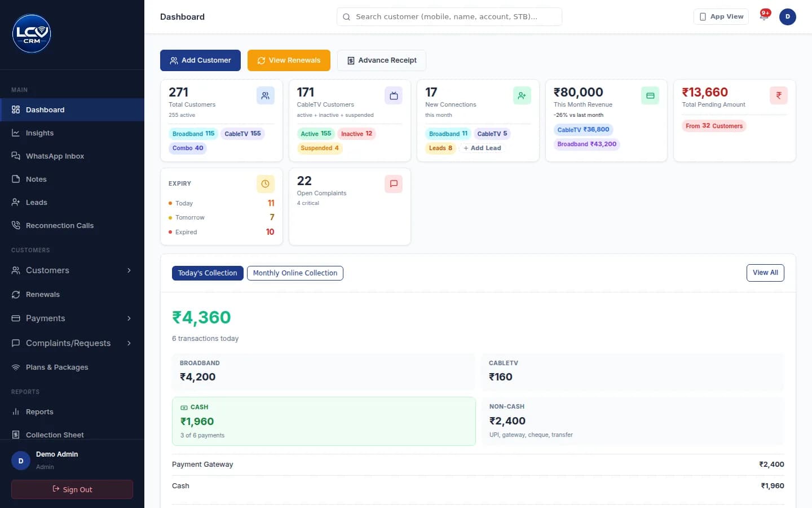Image resolution: width=812 pixels, height=508 pixels.
Task: Switch to Today's Collection tab
Action: (x=208, y=273)
